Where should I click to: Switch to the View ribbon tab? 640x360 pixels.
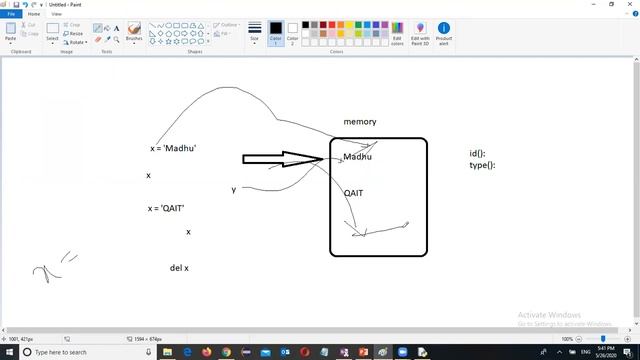click(x=56, y=14)
